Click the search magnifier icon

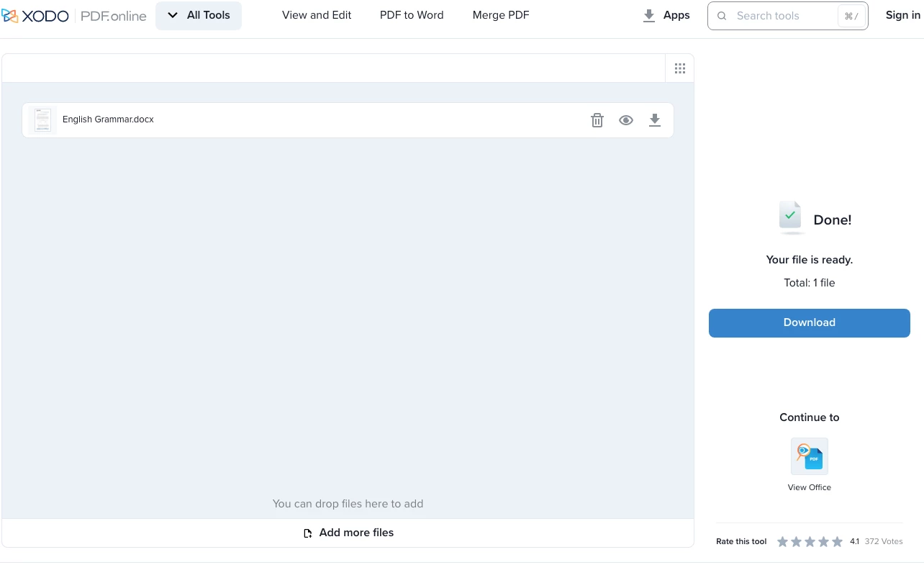[722, 16]
